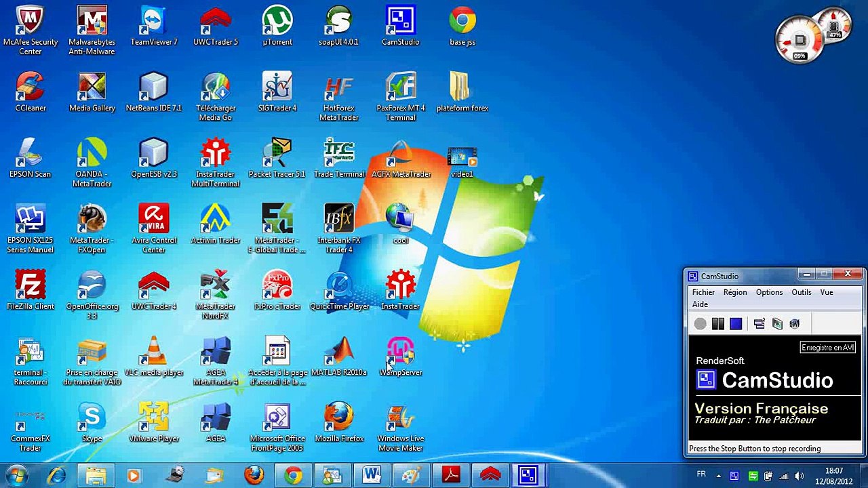Select the Windows Live Movie Maker icon
The width and height of the screenshot is (868, 488).
click(401, 427)
